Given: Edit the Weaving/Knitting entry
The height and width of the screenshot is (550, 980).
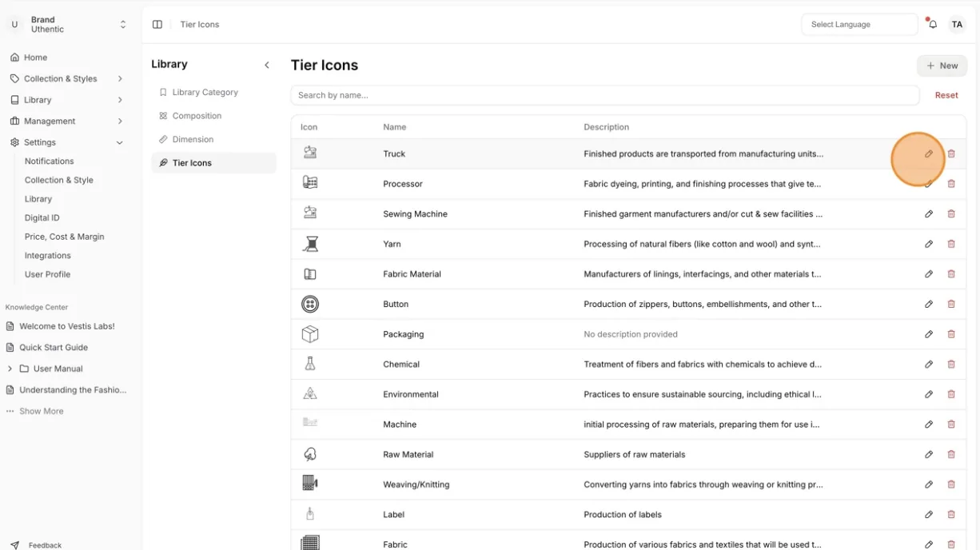Looking at the screenshot, I should pyautogui.click(x=929, y=484).
